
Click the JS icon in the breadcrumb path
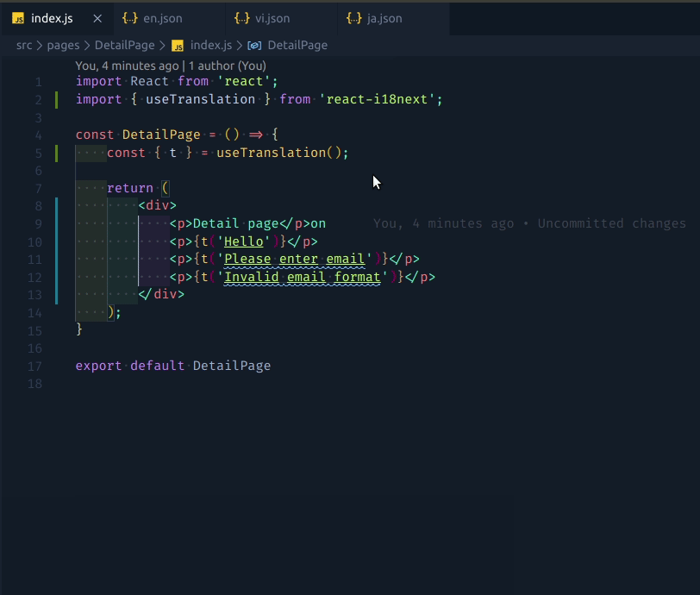click(178, 45)
